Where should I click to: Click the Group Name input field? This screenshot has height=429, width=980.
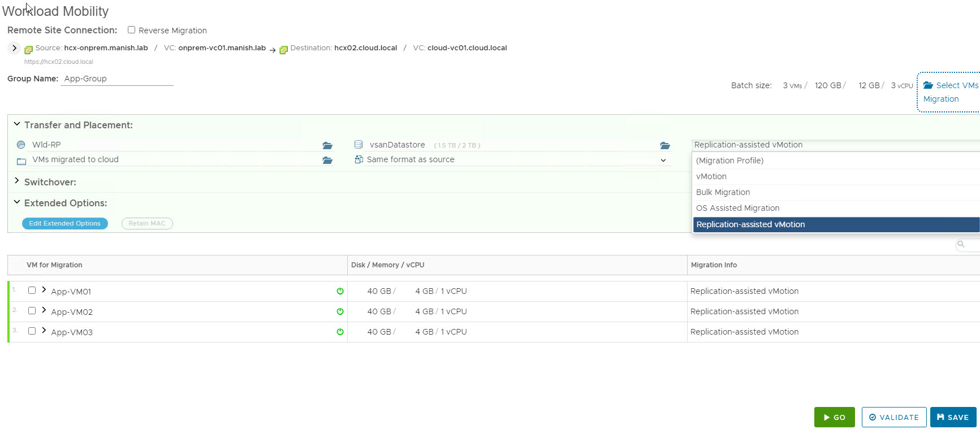[x=116, y=79]
